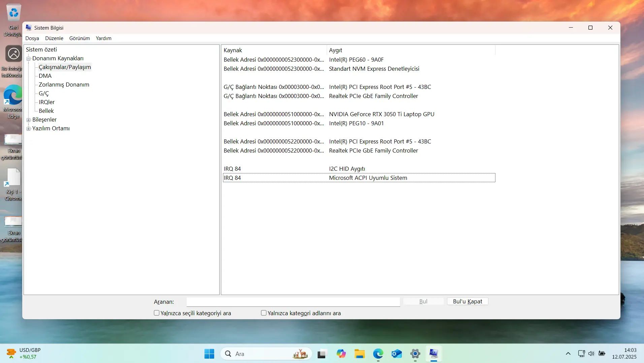Open the Copilot icon in the taskbar
Screen dimensions: 644x363
(341, 354)
